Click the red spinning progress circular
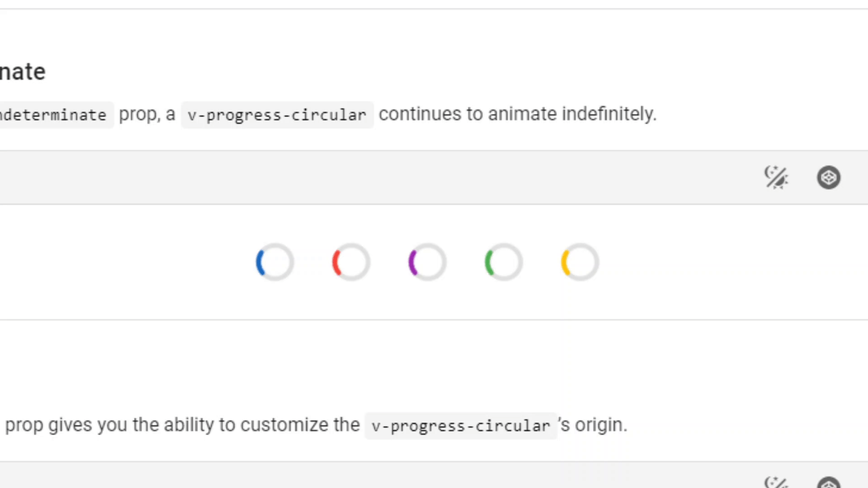Screen dimensions: 868x488 click(x=351, y=262)
